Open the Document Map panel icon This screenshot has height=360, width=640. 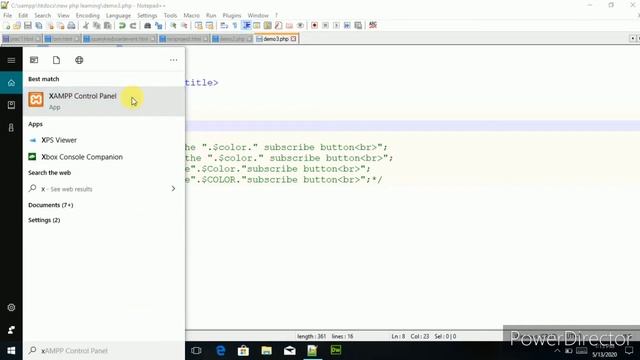(268, 25)
